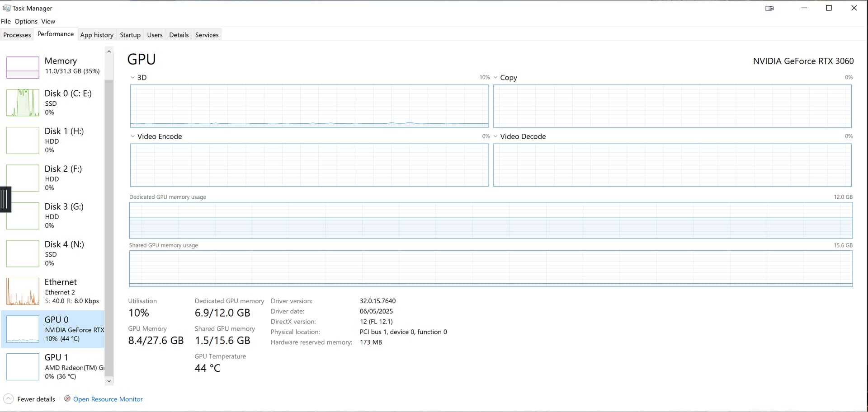Open the 3D engine graph dropdown
Screen dimensions: 868x412
[132, 78]
